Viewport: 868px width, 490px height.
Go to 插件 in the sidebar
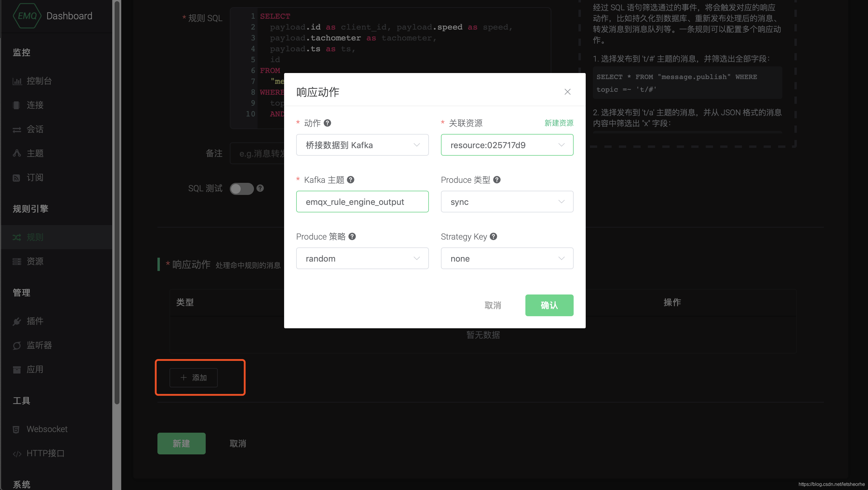(x=35, y=321)
